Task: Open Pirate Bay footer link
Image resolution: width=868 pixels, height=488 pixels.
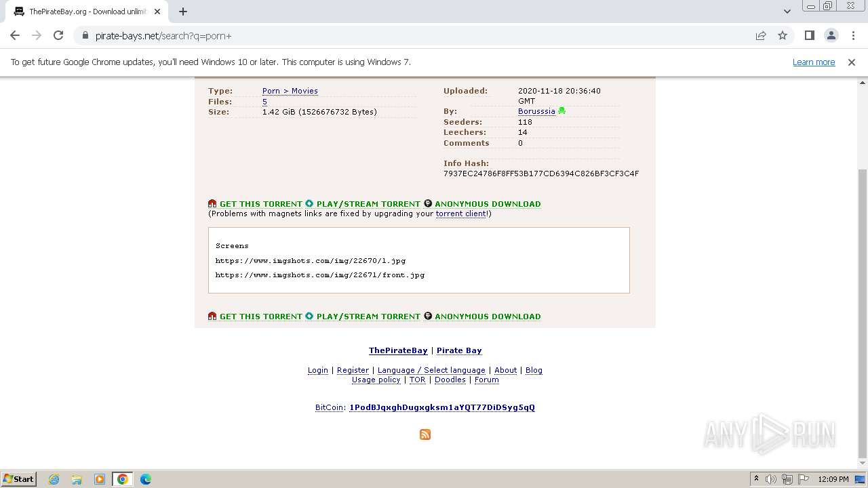Action: pyautogui.click(x=459, y=350)
